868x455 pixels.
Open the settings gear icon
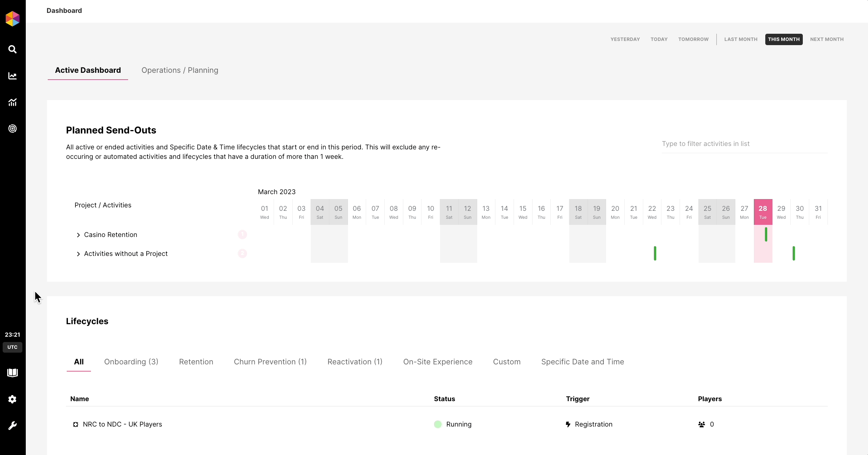pos(13,399)
